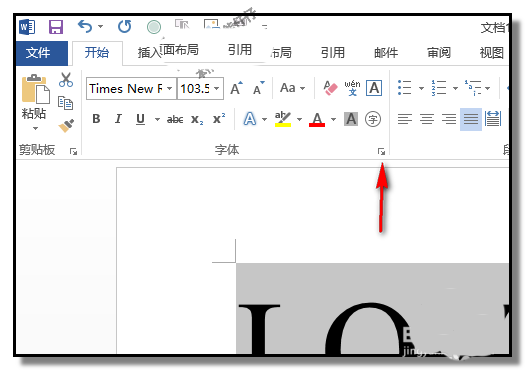Cut selection with the scissors icon
Viewport: 525px width, 370px height.
coord(66,80)
